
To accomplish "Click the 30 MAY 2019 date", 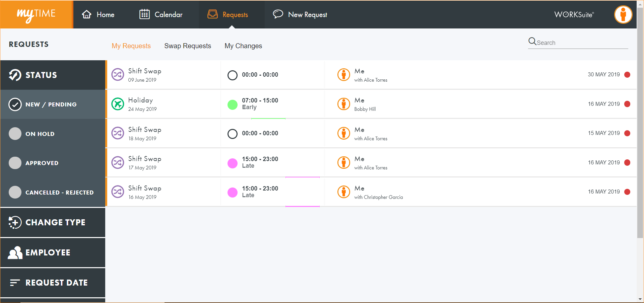I will point(604,75).
